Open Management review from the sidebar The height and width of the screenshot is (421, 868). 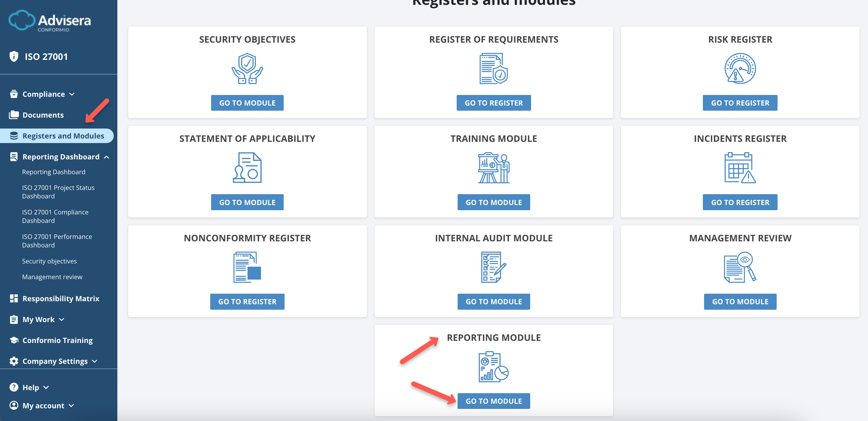(x=52, y=277)
